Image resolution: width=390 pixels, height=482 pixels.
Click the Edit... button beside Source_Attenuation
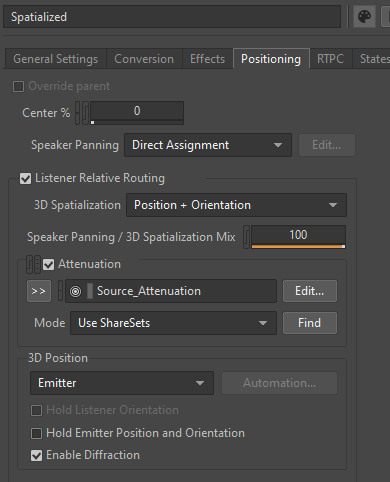[x=310, y=291]
